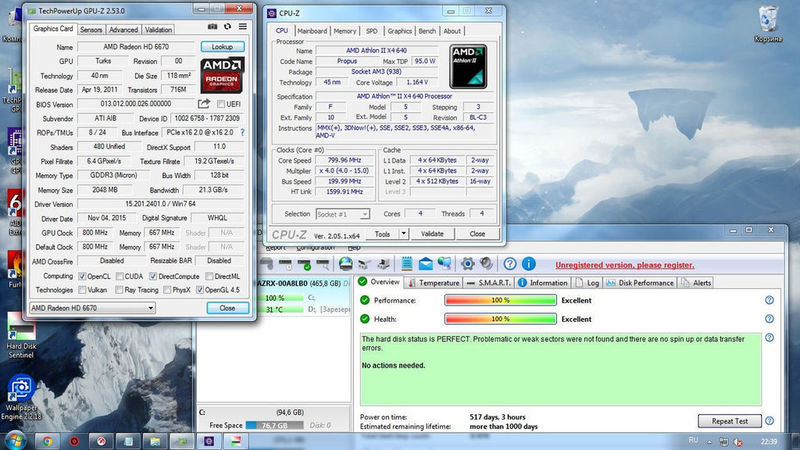Image resolution: width=800 pixels, height=450 pixels.
Task: Click the GPU-Z Lookup button
Action: (222, 46)
